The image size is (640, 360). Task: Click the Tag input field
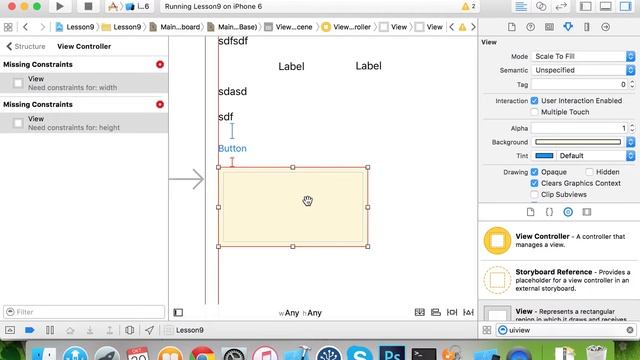click(x=579, y=84)
